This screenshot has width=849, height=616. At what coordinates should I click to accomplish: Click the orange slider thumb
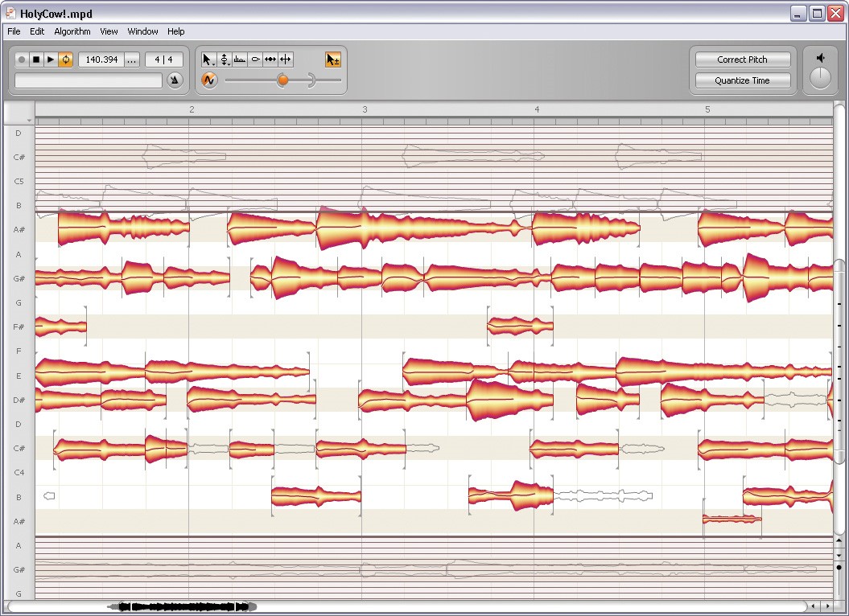click(x=282, y=80)
